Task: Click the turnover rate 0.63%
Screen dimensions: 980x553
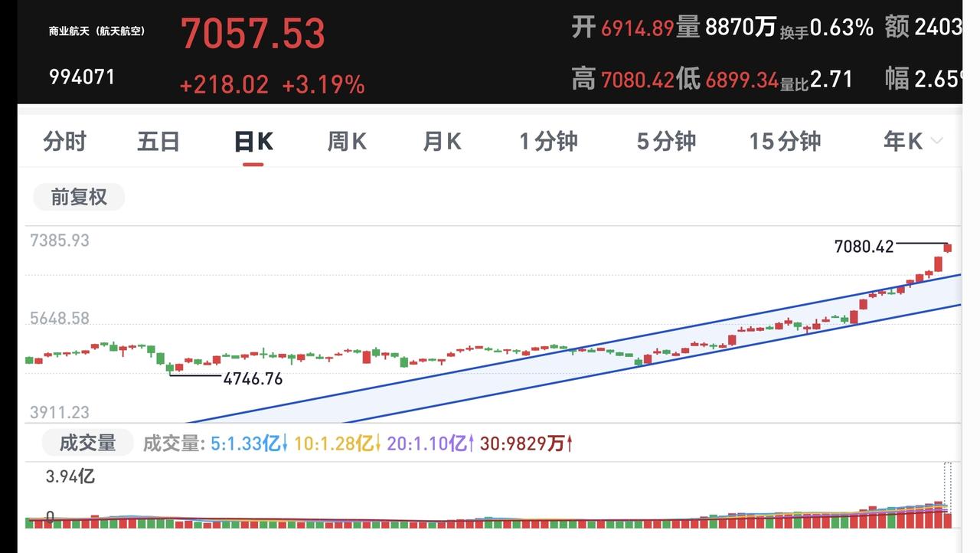Action: [x=841, y=28]
